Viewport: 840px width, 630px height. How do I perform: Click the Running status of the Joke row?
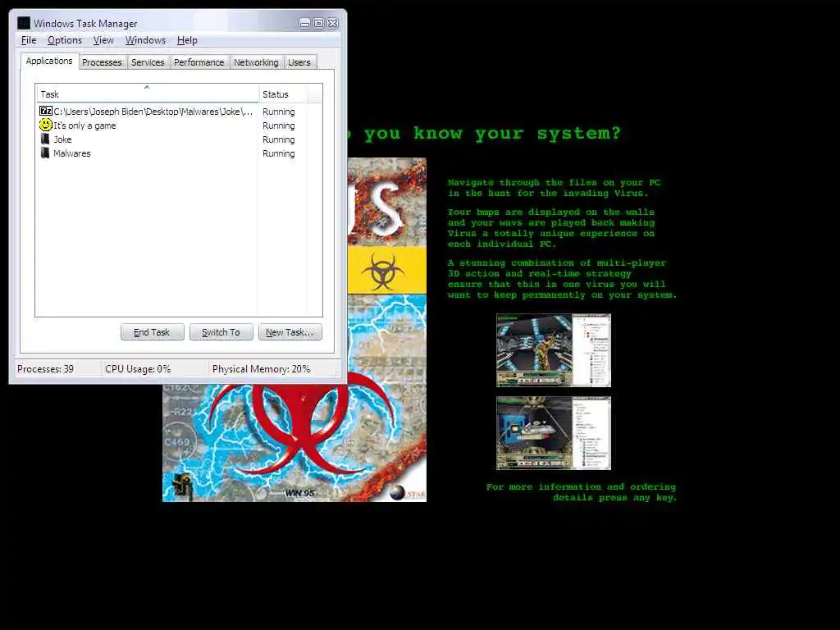[279, 139]
